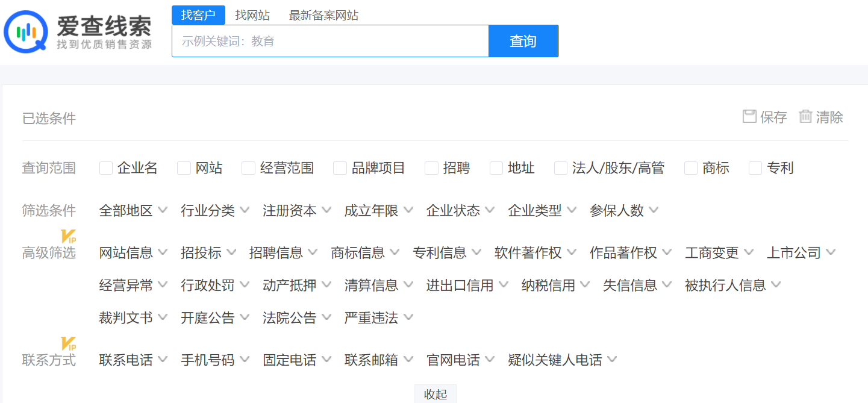Click the 查询 search button

[523, 41]
